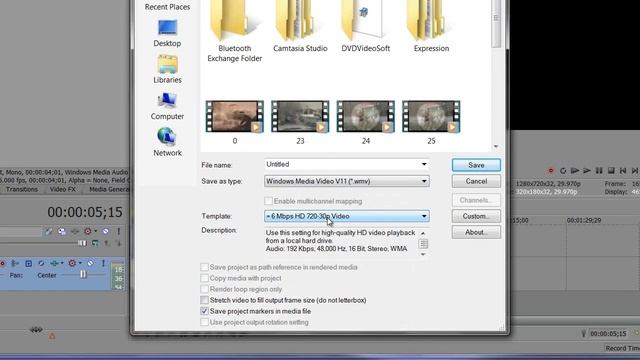Switch to the Media Generators tab
This screenshot has height=360, width=640.
(109, 189)
